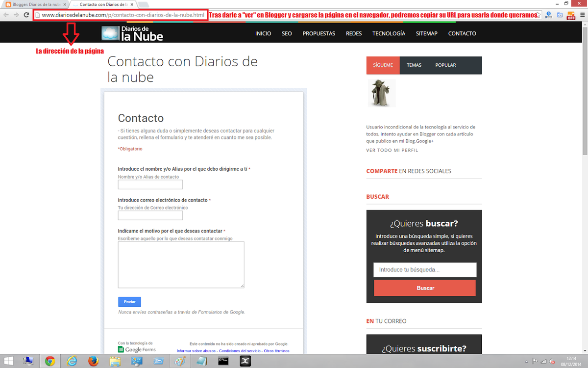
Task: Switch to the POPULAR sidebar tab
Action: (x=445, y=65)
